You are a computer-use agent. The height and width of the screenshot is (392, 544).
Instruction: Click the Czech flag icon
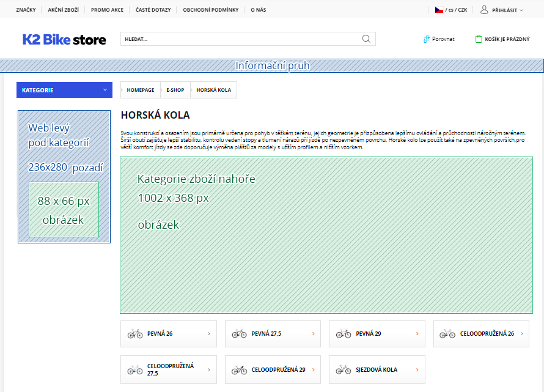click(438, 9)
